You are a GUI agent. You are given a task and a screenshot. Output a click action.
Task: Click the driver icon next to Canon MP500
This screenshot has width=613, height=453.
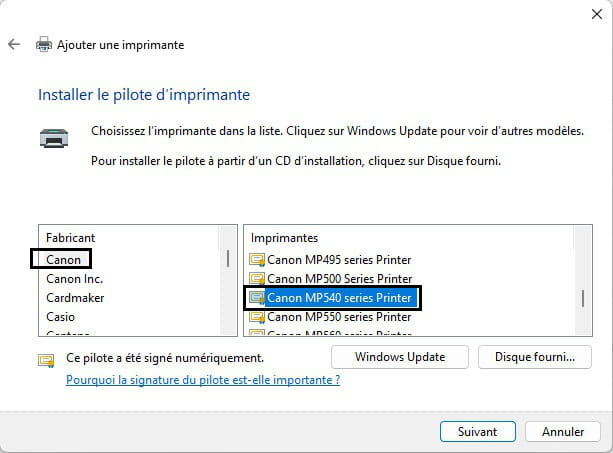(257, 279)
